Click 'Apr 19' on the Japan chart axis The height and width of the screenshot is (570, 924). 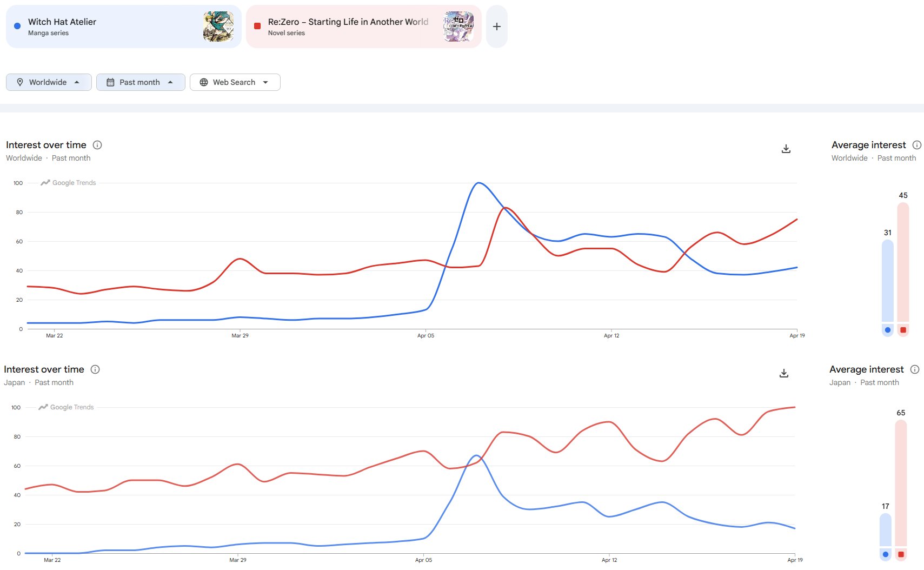point(795,560)
